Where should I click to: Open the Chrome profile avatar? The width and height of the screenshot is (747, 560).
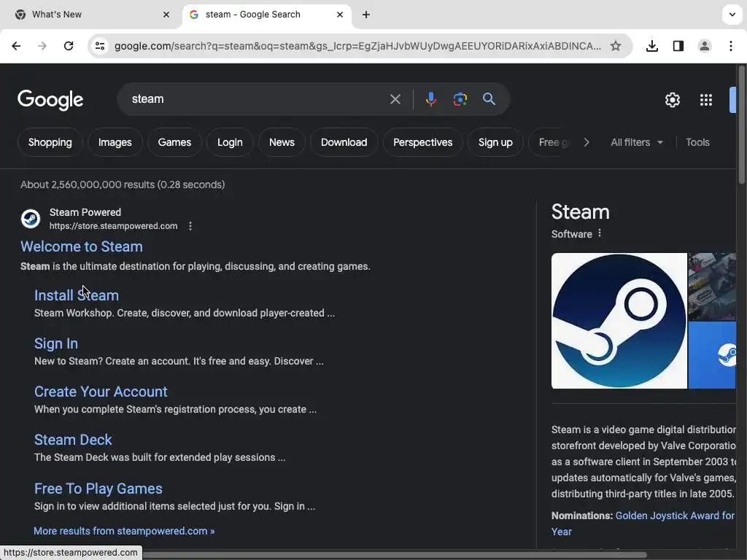(704, 46)
